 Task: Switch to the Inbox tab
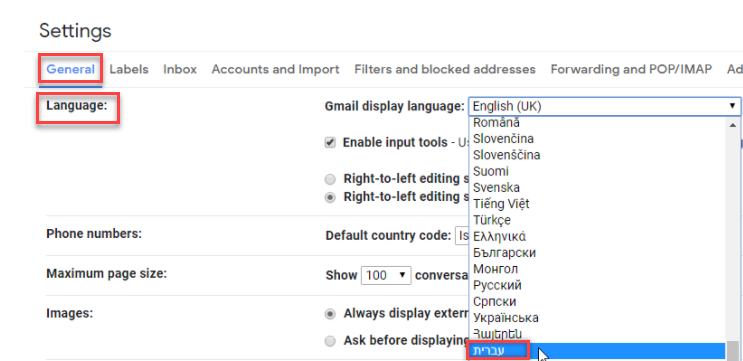coord(180,70)
